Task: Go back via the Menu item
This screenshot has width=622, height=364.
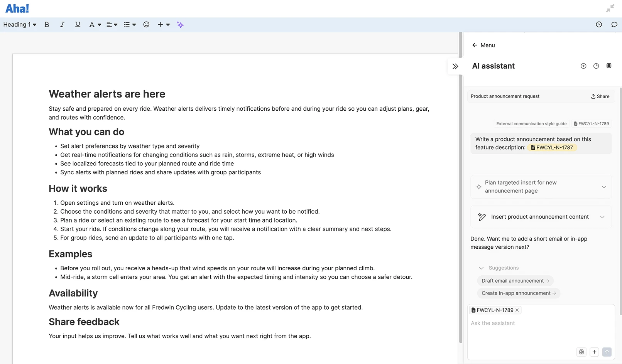Action: click(483, 45)
